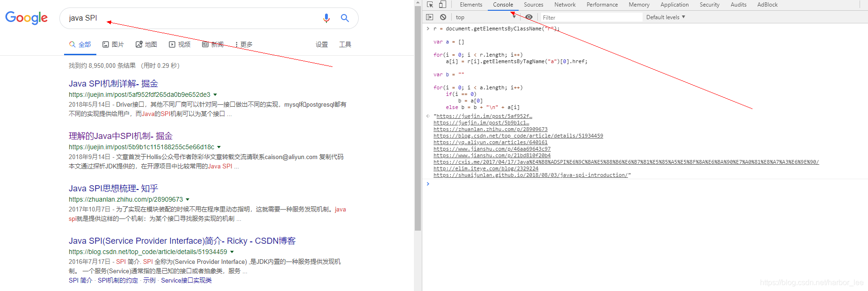
Task: Select the 视频 videos tab
Action: [x=180, y=44]
